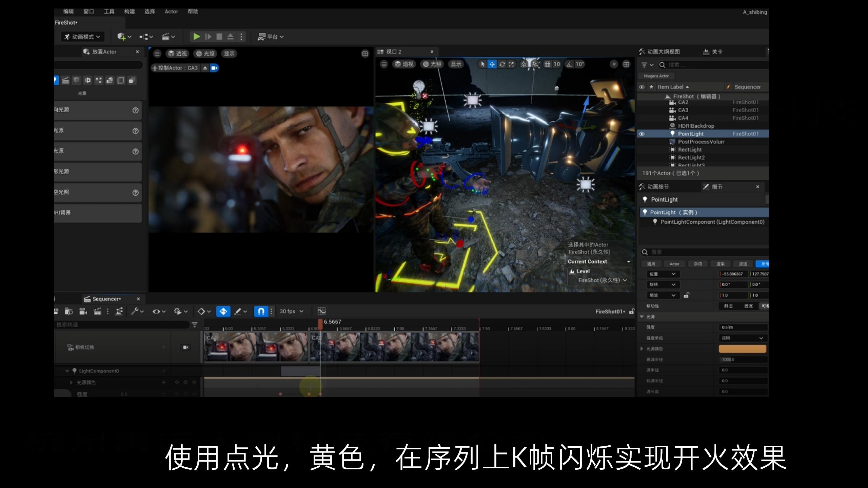Click the 光照 view mode button in 视口 2

point(432,64)
